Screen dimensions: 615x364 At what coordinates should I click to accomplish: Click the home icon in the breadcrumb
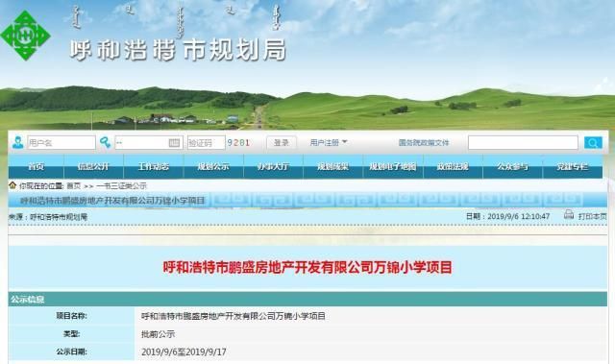click(12, 185)
